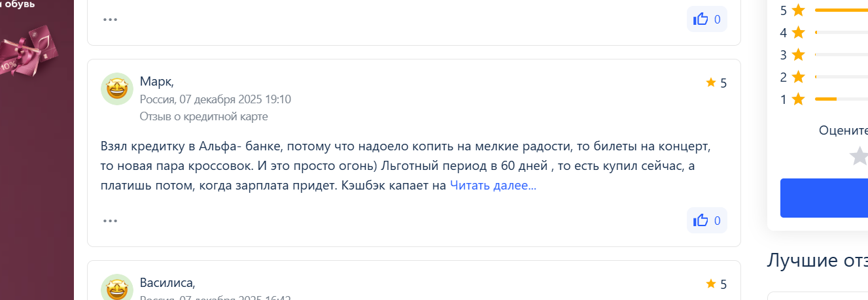Click the 5-star rating on Василиса's review
This screenshot has height=300, width=868.
(716, 284)
